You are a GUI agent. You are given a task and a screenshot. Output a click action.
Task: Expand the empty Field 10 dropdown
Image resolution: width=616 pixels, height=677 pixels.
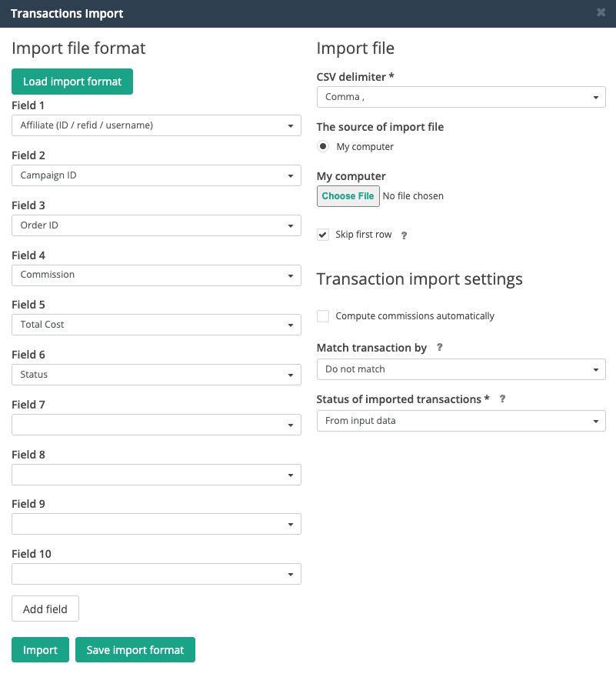(156, 574)
